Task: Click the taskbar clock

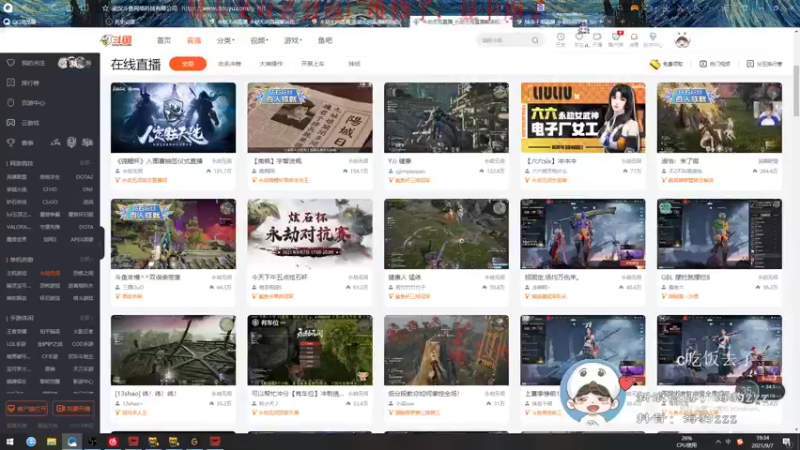Action: click(763, 441)
